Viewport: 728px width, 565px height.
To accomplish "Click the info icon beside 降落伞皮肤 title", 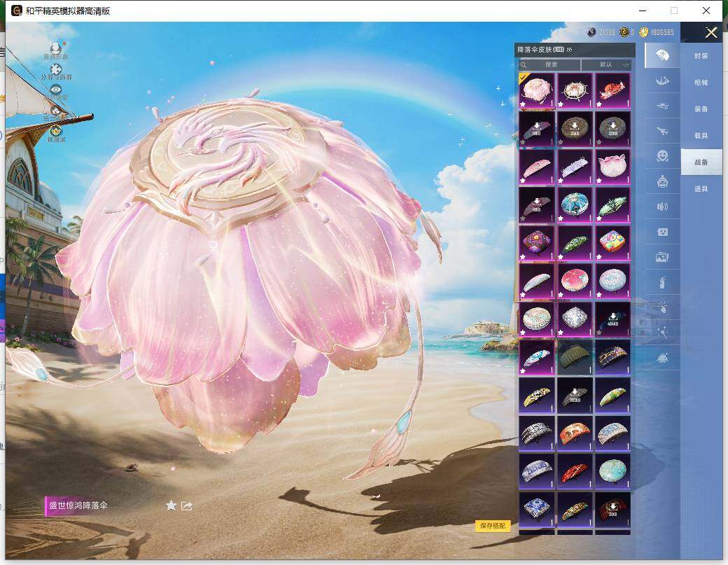I will (x=570, y=50).
